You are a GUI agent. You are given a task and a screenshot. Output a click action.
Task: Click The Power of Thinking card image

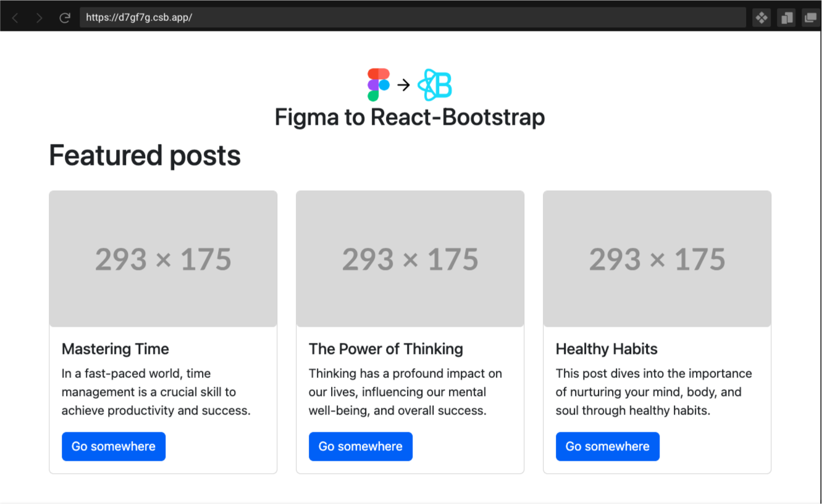tap(410, 259)
